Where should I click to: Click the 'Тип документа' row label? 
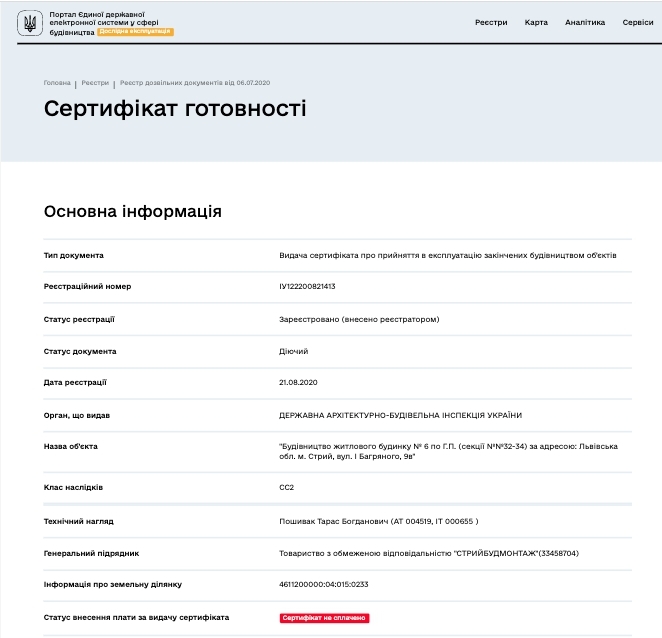click(73, 255)
